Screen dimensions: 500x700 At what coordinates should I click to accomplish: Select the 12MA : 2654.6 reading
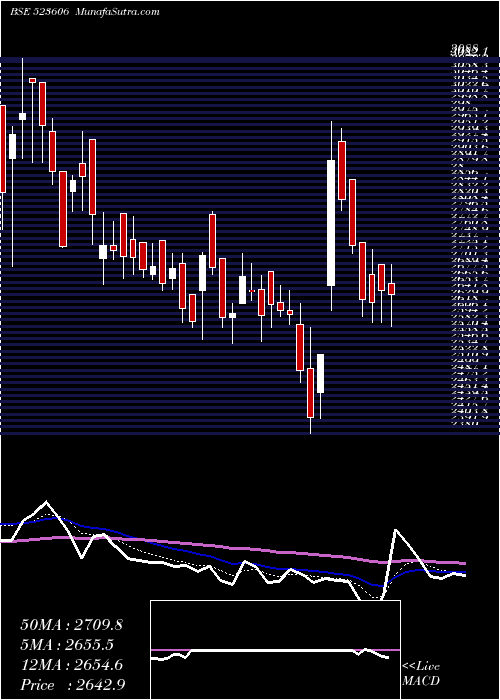[x=71, y=664]
